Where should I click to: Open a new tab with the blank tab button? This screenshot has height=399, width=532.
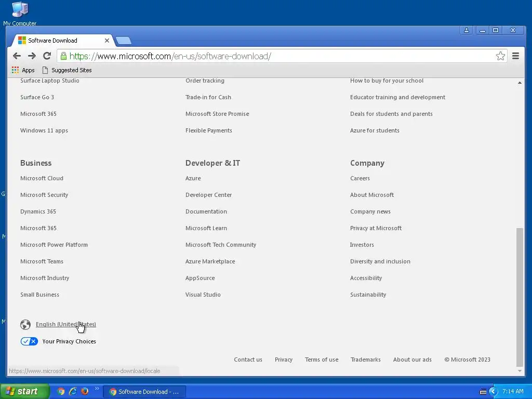tap(124, 41)
